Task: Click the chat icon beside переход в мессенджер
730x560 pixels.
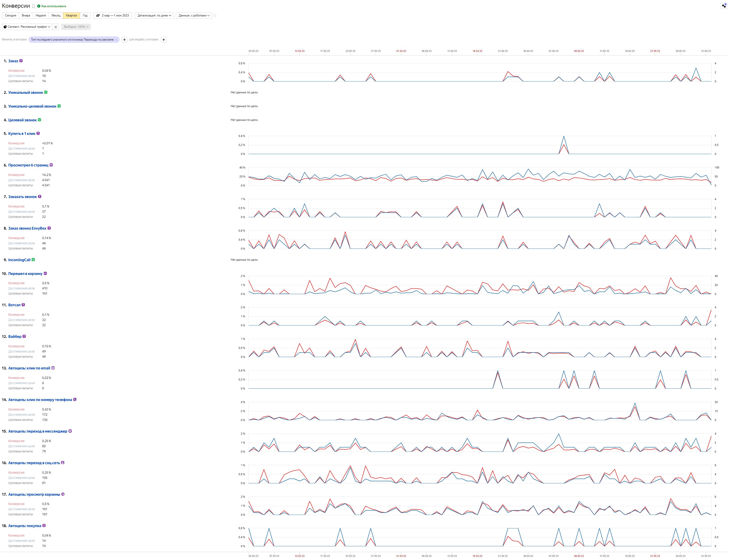Action: (x=70, y=431)
